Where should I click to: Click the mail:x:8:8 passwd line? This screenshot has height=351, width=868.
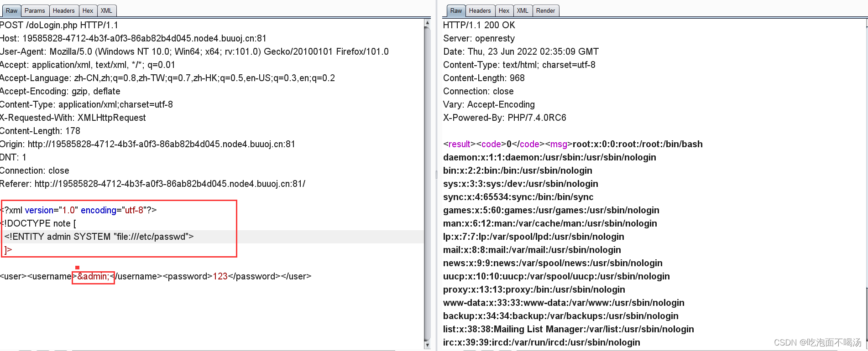point(532,250)
